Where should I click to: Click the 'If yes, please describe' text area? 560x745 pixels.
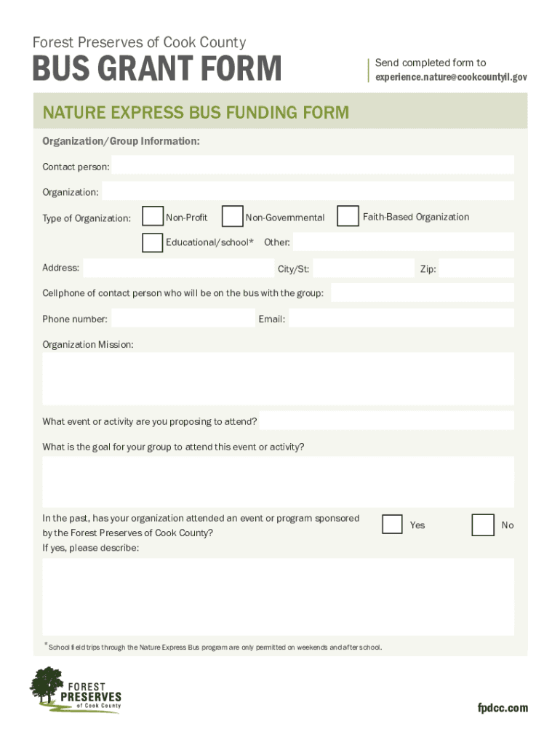click(x=279, y=597)
